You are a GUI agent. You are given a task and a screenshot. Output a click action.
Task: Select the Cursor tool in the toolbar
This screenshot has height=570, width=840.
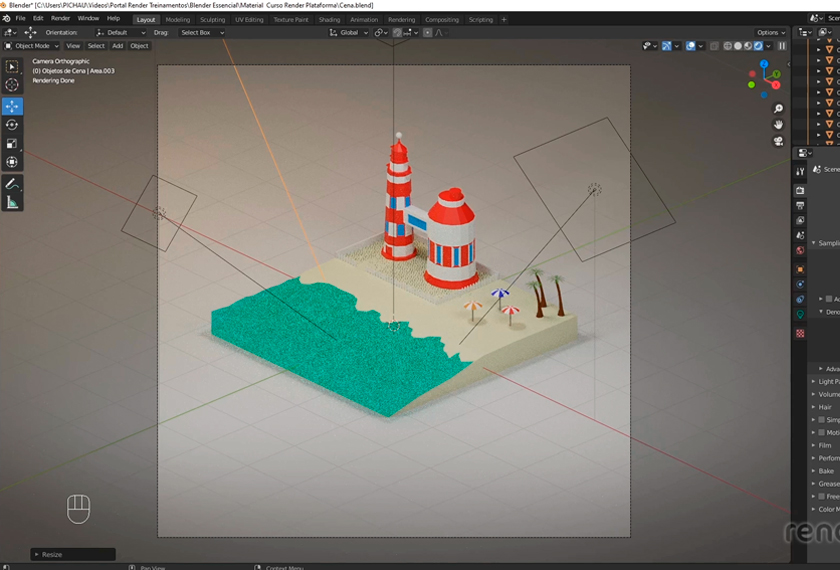click(x=12, y=86)
